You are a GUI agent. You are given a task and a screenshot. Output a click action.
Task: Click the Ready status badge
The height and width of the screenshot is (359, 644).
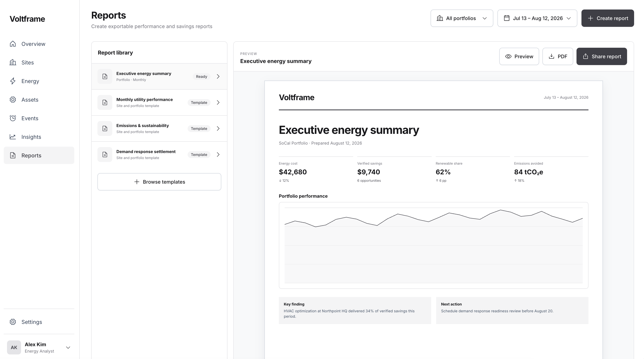[x=201, y=76]
